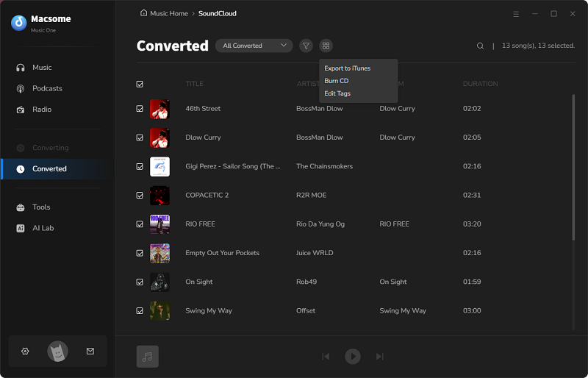Click the grid tools icon beside filter
The width and height of the screenshot is (588, 378).
[x=326, y=46]
